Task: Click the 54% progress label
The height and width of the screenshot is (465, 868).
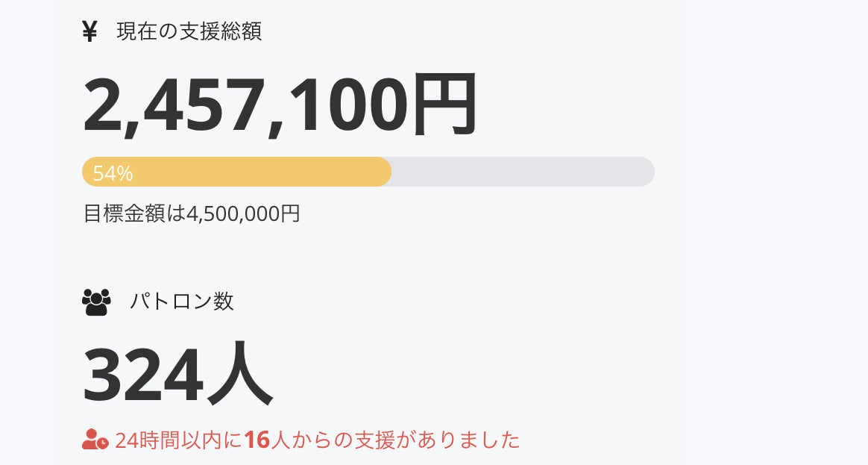Action: pyautogui.click(x=113, y=174)
